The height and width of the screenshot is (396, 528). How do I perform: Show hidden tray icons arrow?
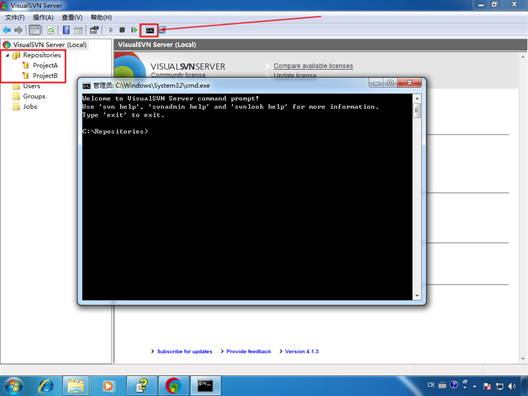[x=475, y=386]
